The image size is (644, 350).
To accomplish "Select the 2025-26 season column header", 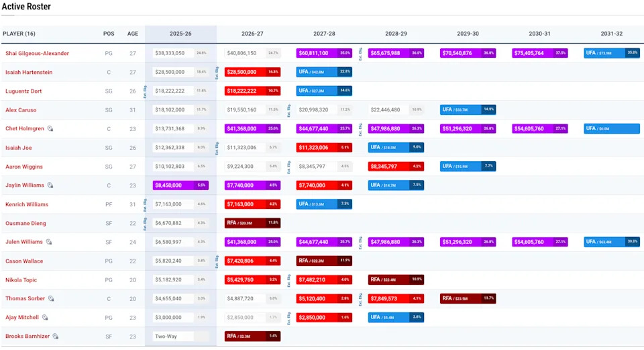I will 180,34.
